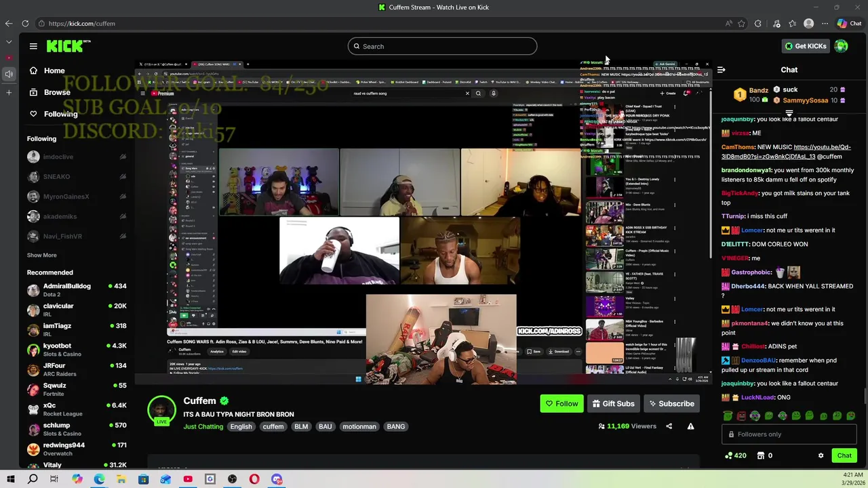Viewport: 868px width, 488px height.
Task: Open OBS Studio from taskbar
Action: (x=232, y=479)
